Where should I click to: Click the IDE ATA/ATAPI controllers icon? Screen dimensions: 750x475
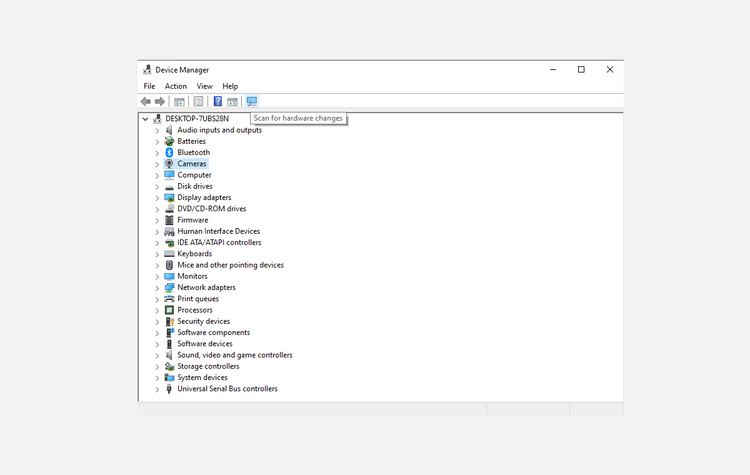pyautogui.click(x=169, y=243)
